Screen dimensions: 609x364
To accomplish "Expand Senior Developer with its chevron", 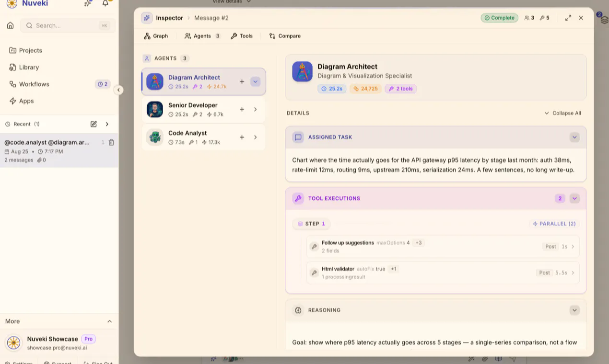I will pos(256,110).
